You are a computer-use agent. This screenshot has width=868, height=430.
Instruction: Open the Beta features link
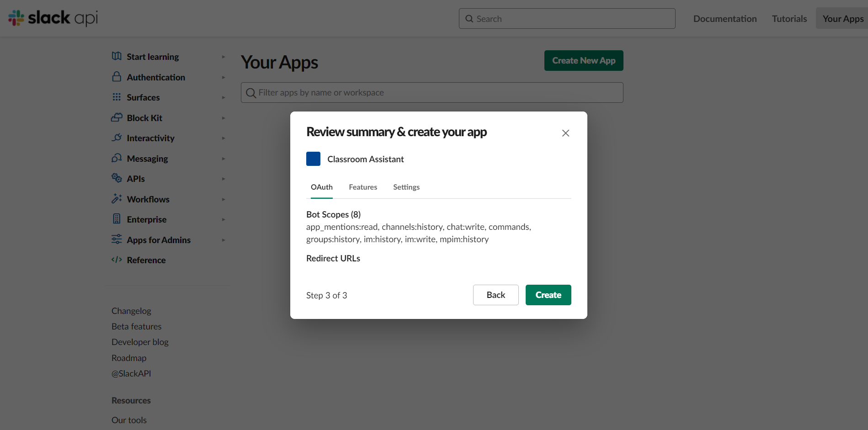click(137, 326)
